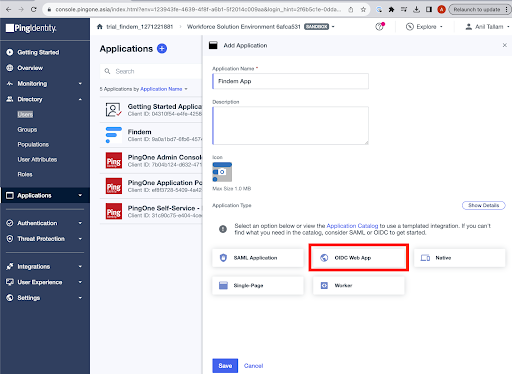Expand the Threat Protection menu
Image resolution: width=512 pixels, height=374 pixels.
point(45,239)
